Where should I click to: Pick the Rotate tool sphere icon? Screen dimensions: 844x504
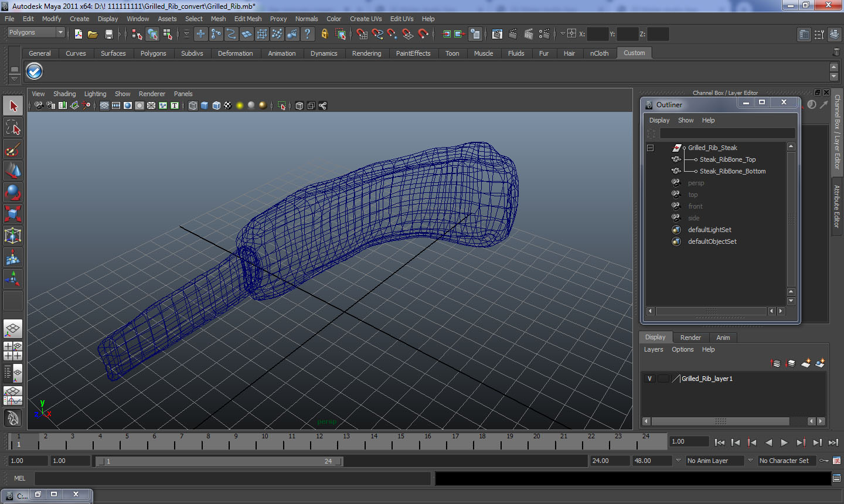[13, 192]
